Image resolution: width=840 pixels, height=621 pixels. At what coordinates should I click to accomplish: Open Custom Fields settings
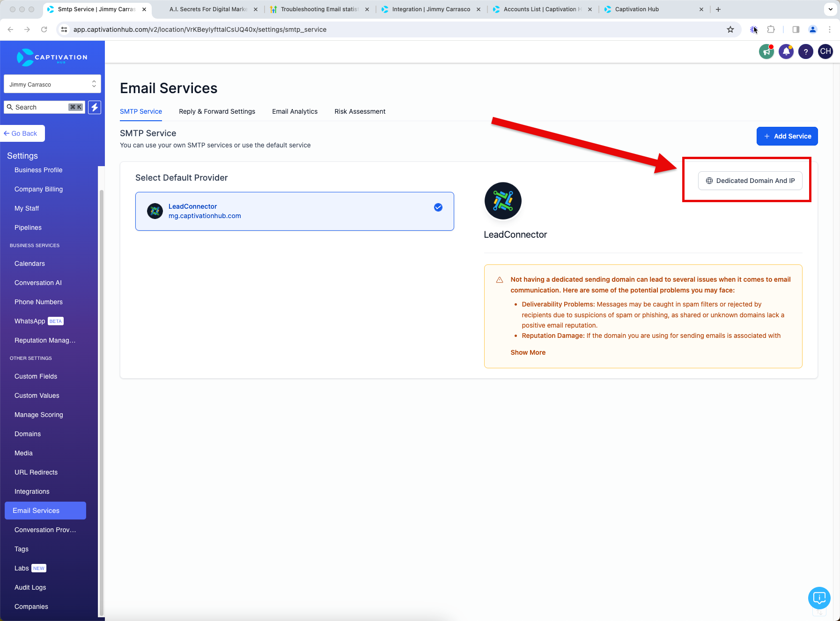tap(36, 376)
